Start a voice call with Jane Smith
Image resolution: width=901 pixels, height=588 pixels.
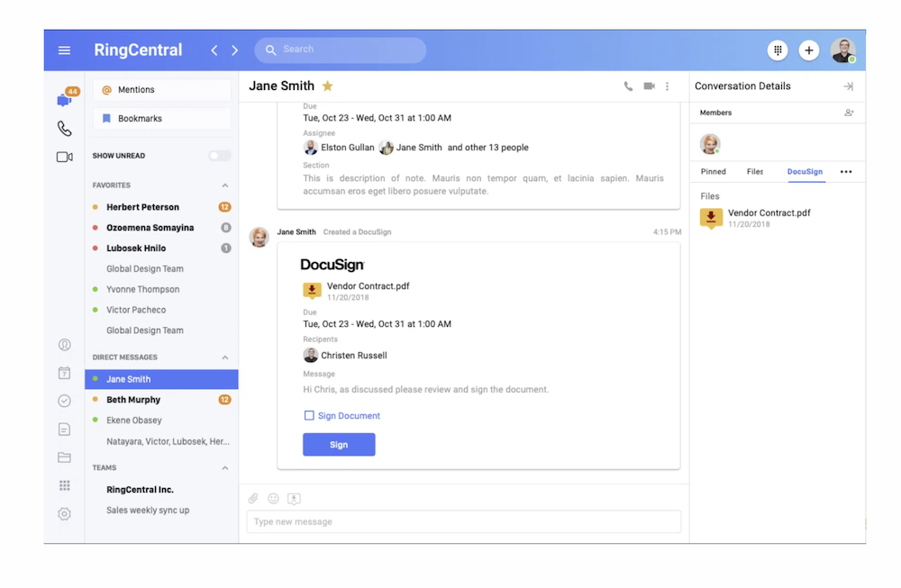click(628, 86)
